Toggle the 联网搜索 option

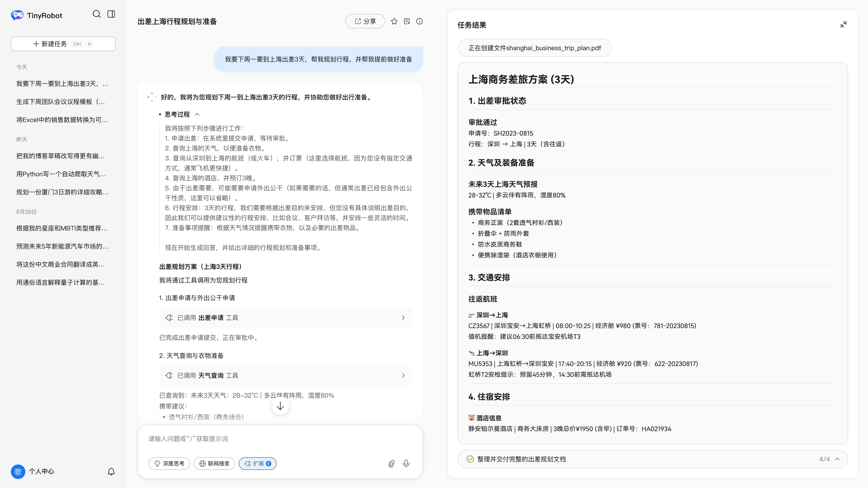coord(214,464)
